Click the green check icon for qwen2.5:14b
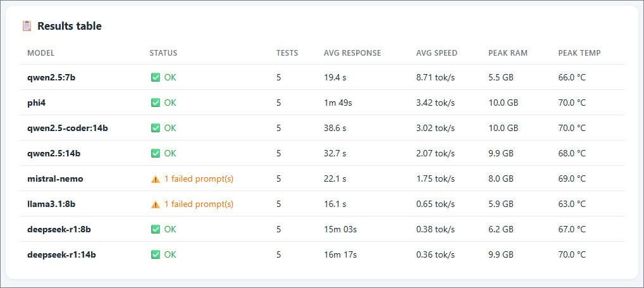Image resolution: width=644 pixels, height=288 pixels. pos(155,153)
